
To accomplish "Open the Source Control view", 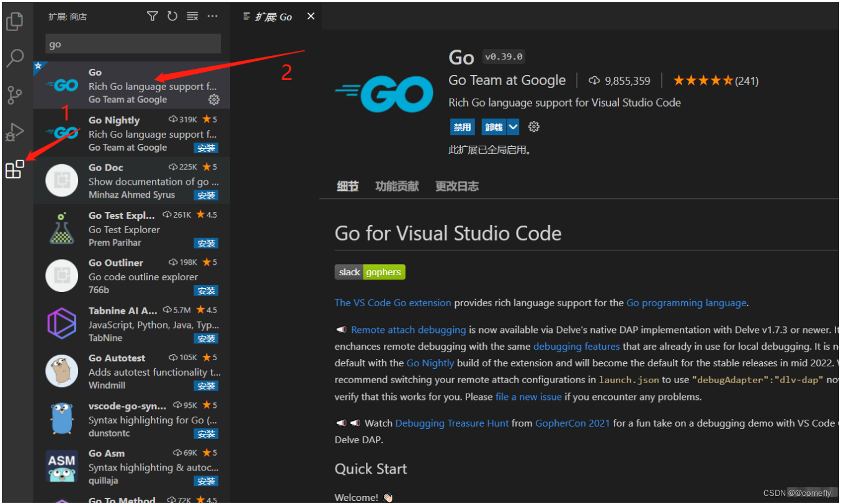I will (14, 95).
